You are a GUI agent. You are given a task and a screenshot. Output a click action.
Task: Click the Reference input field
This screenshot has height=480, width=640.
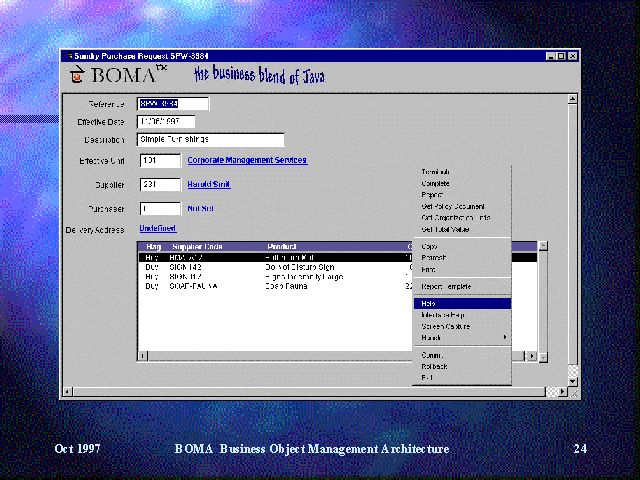[x=173, y=103]
